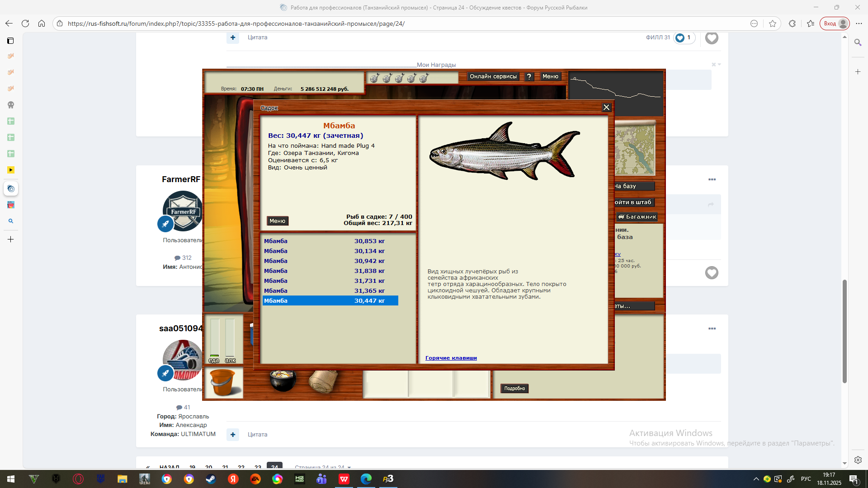Open three-dots options on FarmerRF post

pyautogui.click(x=712, y=179)
